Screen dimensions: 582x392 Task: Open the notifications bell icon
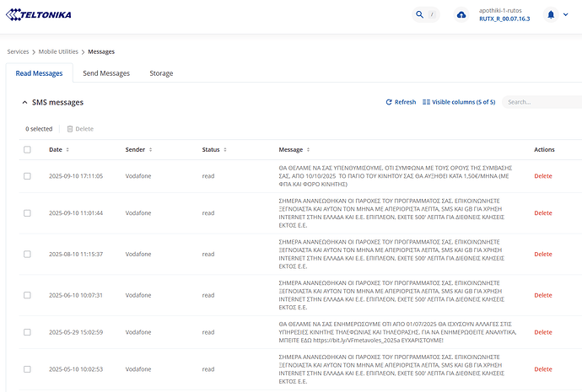(x=552, y=14)
